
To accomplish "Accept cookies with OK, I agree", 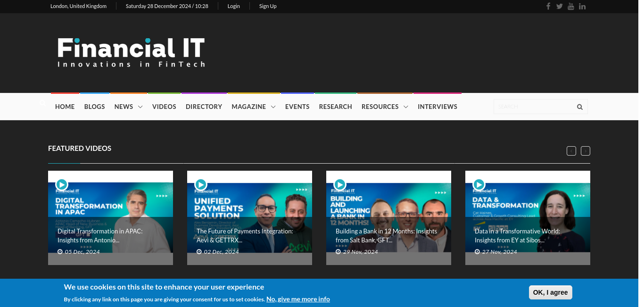I will [551, 292].
